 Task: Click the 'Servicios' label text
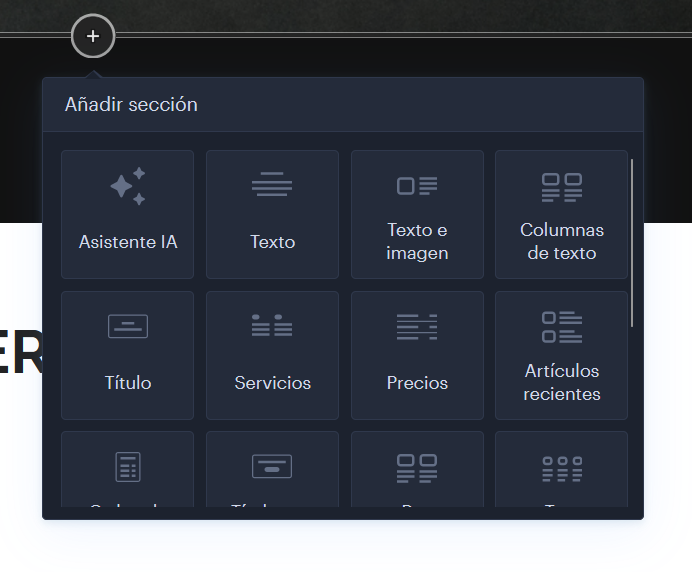[x=272, y=383]
